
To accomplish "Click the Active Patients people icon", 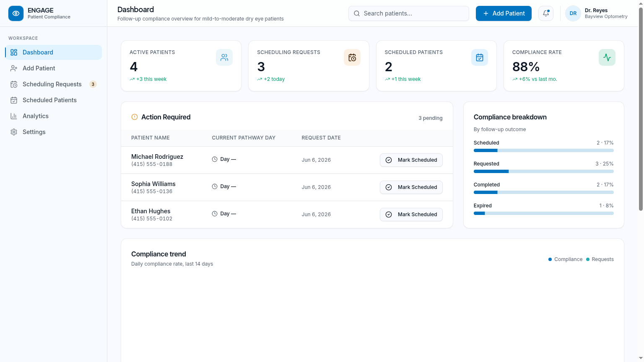I will tap(224, 57).
